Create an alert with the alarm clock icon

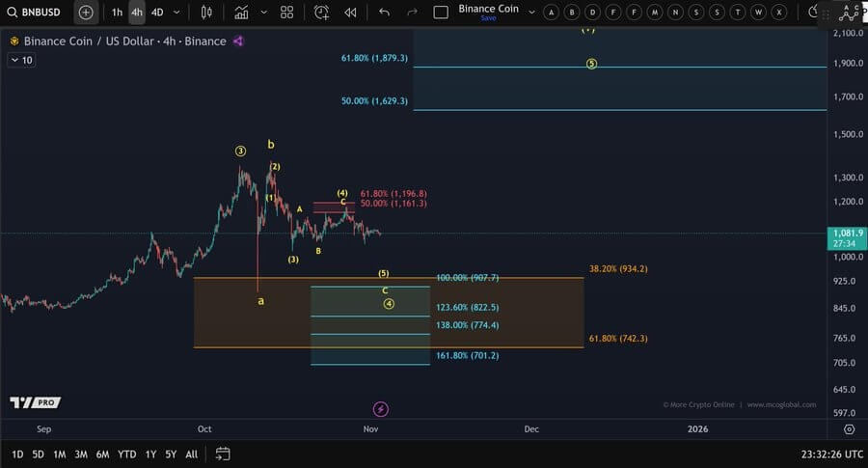(x=321, y=13)
